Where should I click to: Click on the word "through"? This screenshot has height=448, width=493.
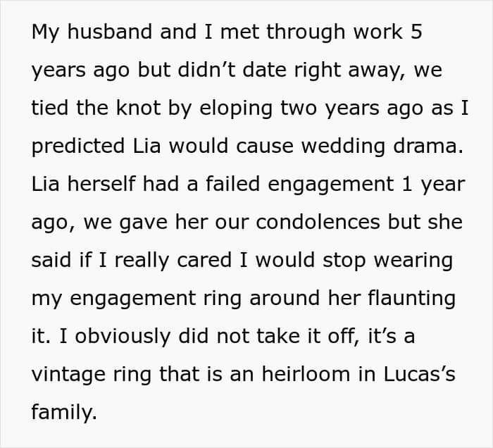coord(306,32)
